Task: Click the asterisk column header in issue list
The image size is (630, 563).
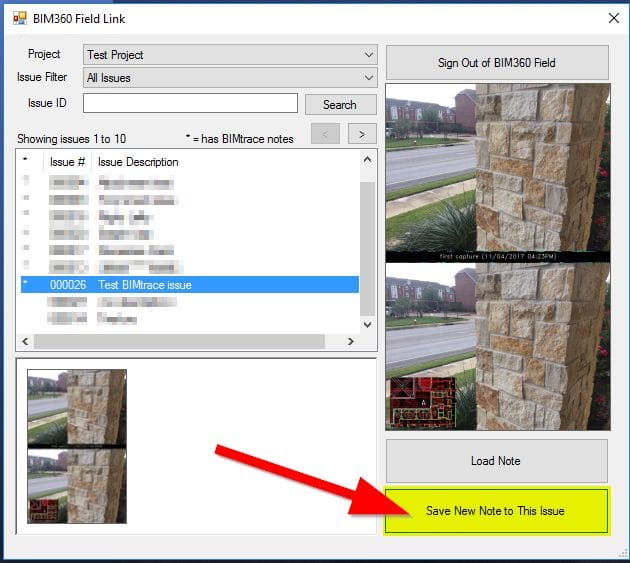Action: [26, 160]
